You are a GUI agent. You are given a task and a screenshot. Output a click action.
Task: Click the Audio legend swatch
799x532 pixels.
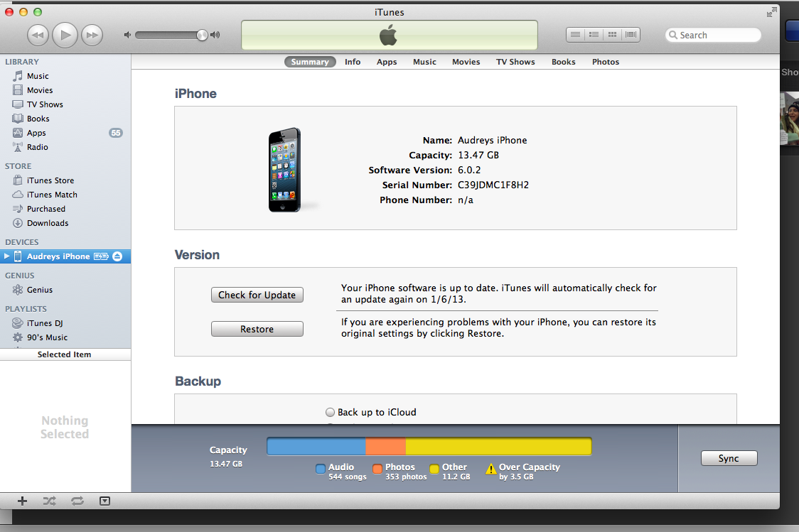(x=321, y=469)
